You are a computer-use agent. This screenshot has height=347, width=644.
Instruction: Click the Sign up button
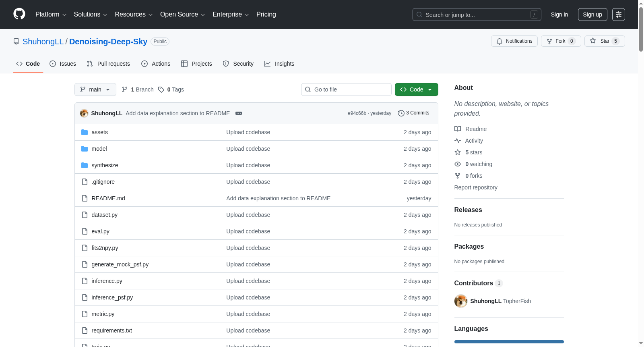592,15
